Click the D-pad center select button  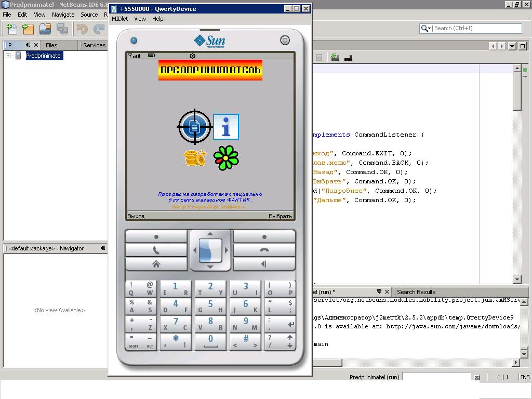(x=210, y=250)
